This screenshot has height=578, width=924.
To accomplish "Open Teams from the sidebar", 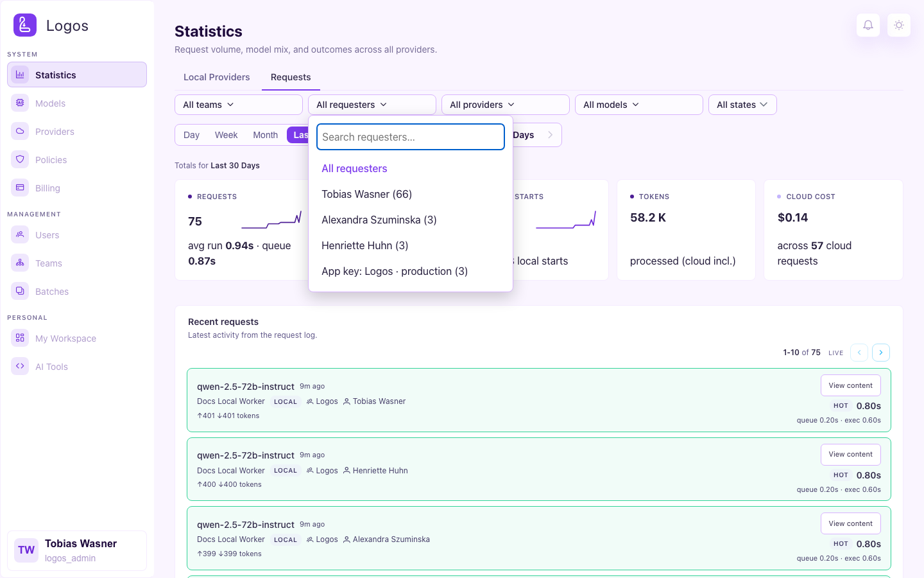I will pyautogui.click(x=77, y=263).
